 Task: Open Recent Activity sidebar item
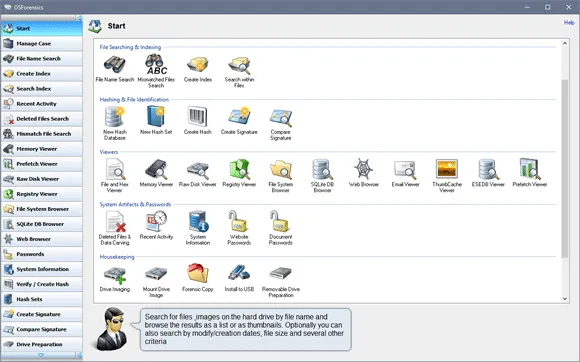(41, 104)
